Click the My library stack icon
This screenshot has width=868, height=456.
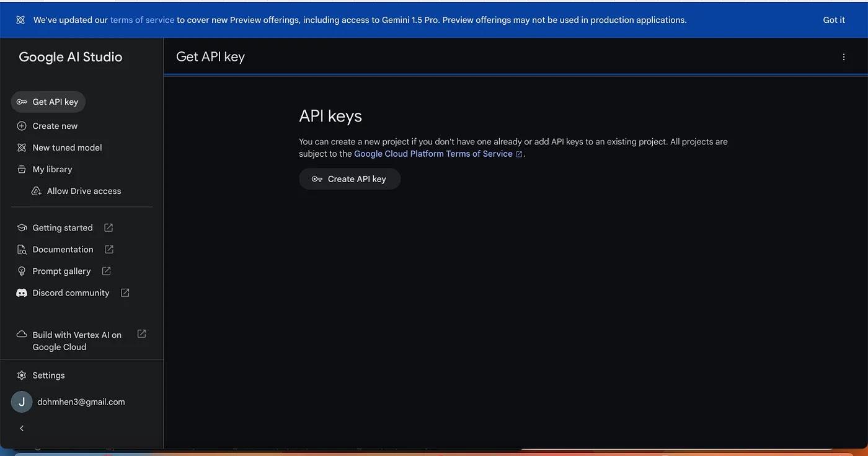click(x=22, y=169)
